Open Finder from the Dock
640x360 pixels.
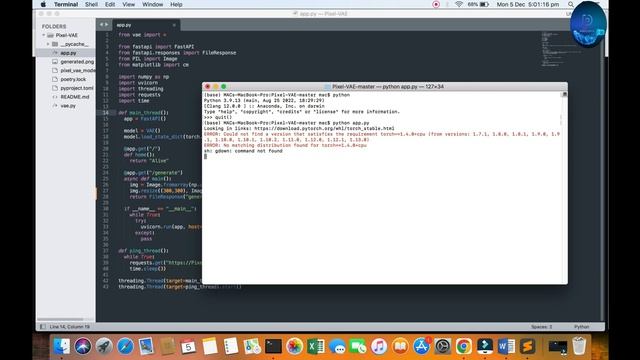(62, 347)
